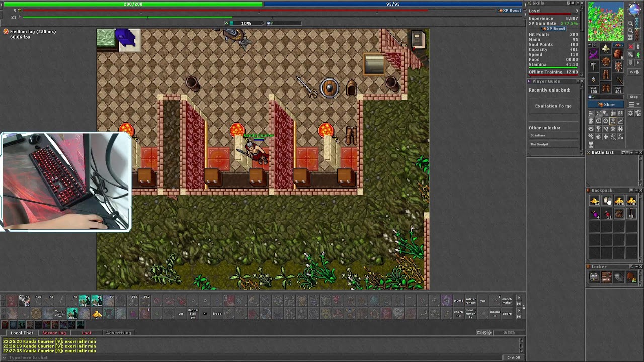Image resolution: width=644 pixels, height=362 pixels.
Task: Select the ring equipment slot
Action: tap(593, 79)
